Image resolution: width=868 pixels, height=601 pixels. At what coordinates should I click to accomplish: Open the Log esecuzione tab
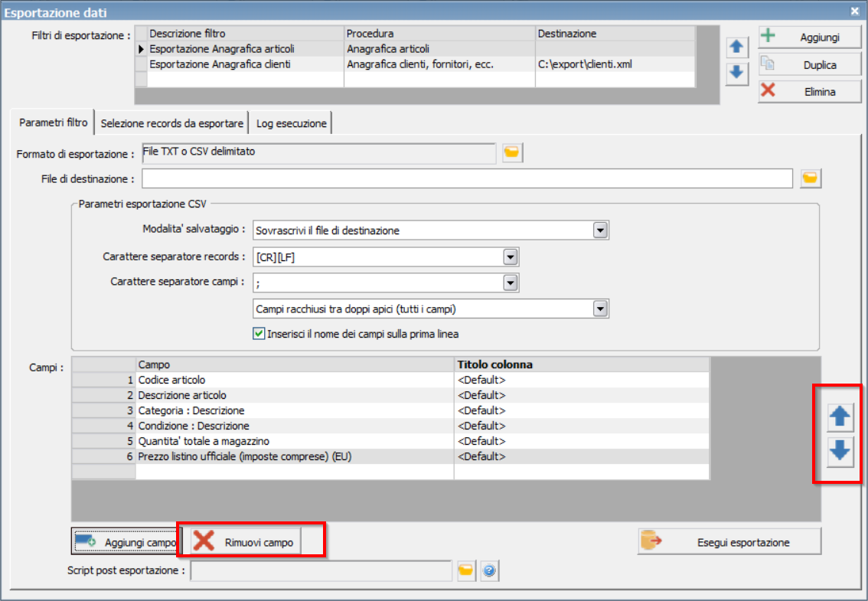(x=291, y=123)
